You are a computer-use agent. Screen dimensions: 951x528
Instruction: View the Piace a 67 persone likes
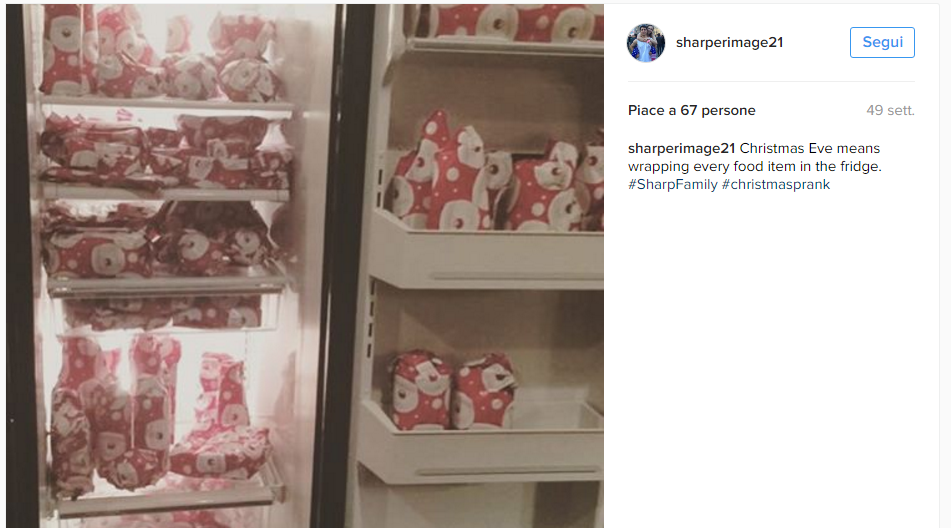(x=691, y=110)
